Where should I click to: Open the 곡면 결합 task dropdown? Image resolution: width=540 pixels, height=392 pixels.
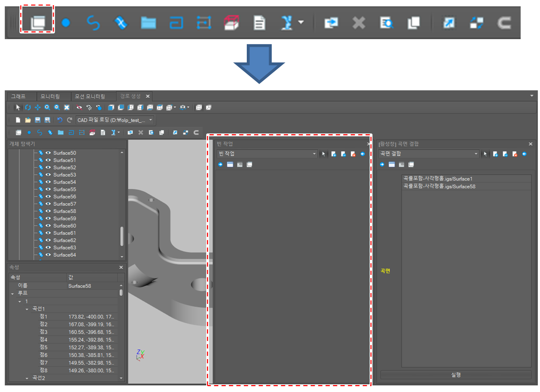(x=476, y=154)
